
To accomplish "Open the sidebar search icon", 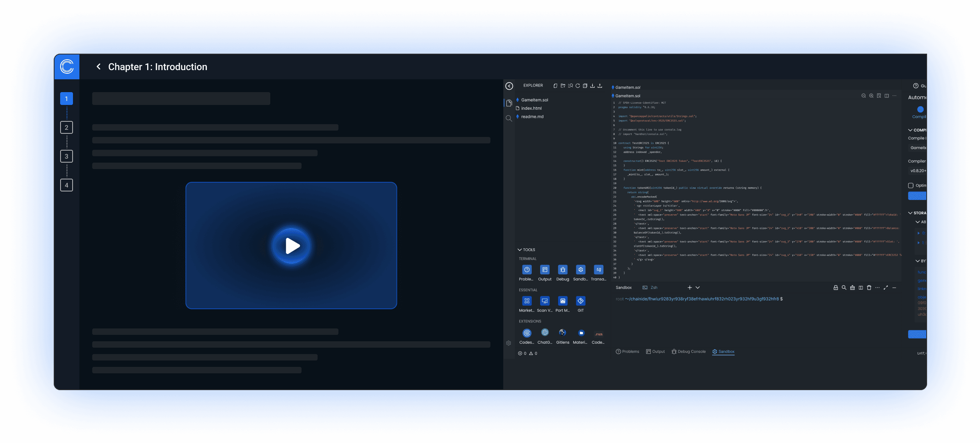I will pyautogui.click(x=509, y=118).
